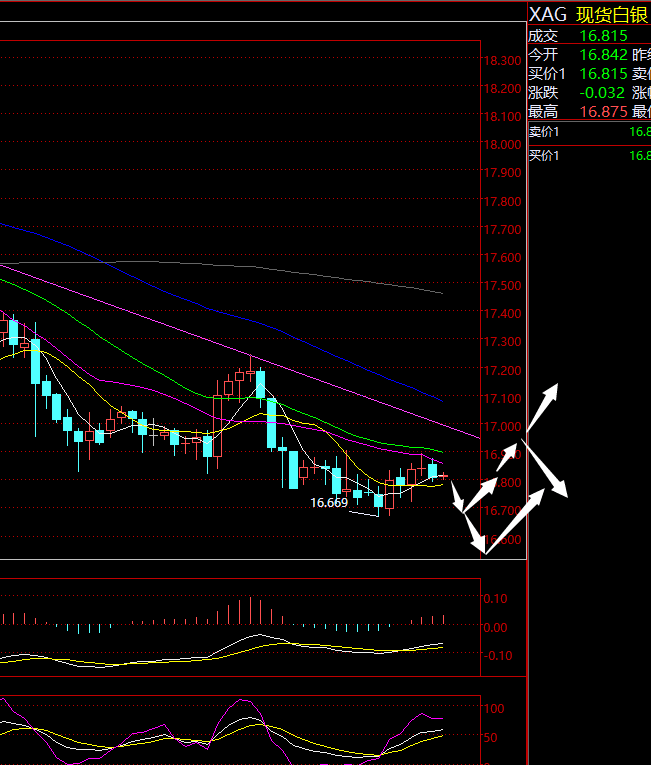This screenshot has width=651, height=765.
Task: Click the 18.000 price axis label
Action: point(502,145)
